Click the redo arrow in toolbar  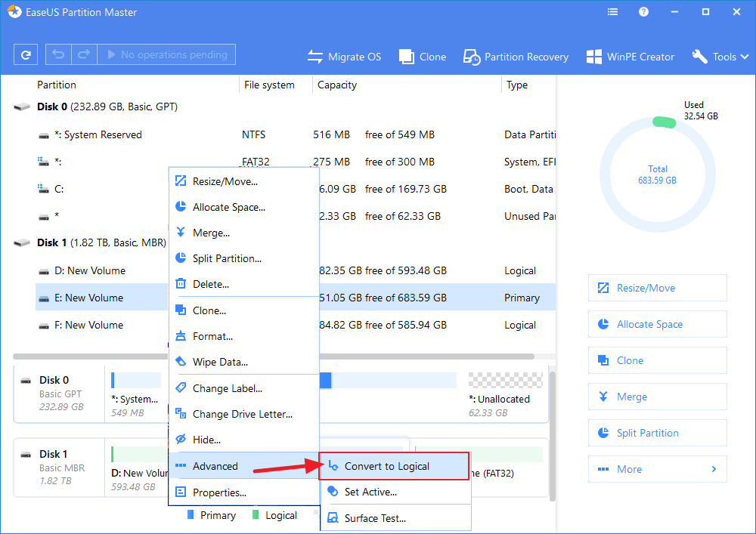[x=84, y=55]
